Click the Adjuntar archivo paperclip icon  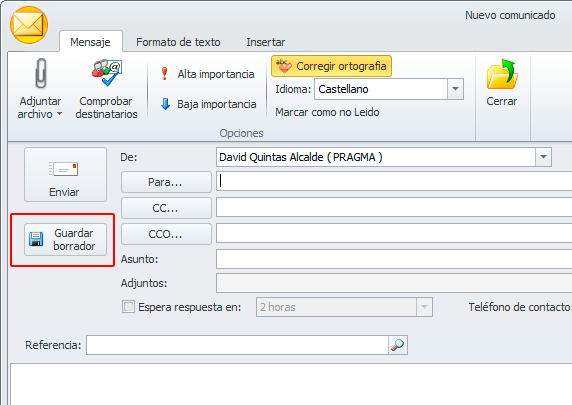[40, 74]
